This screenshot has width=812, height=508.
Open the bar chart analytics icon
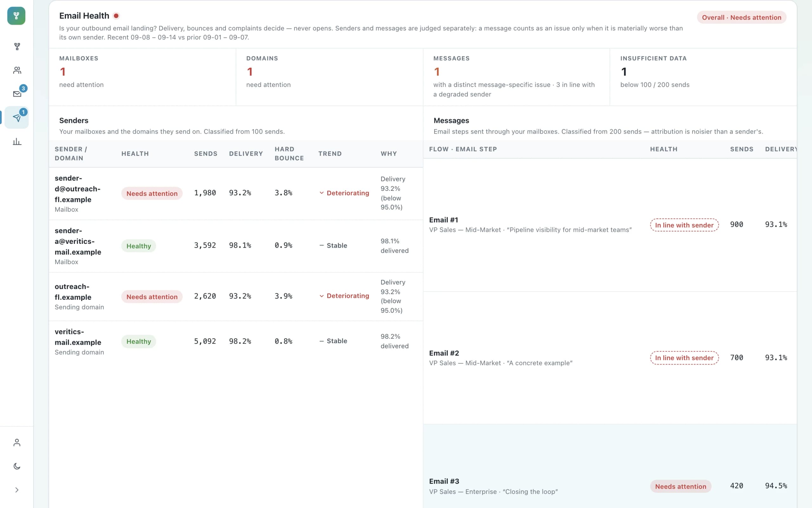coord(17,142)
